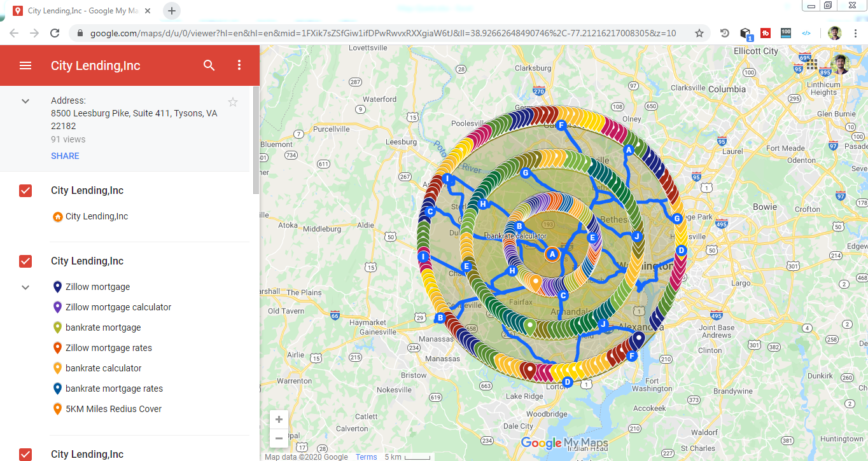Open the Terms link at the map bottom
Image resolution: width=868 pixels, height=461 pixels.
[x=366, y=457]
